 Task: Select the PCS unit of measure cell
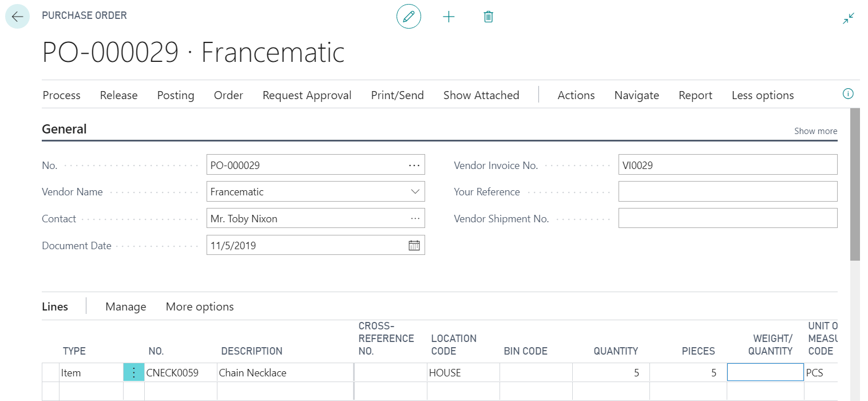821,372
